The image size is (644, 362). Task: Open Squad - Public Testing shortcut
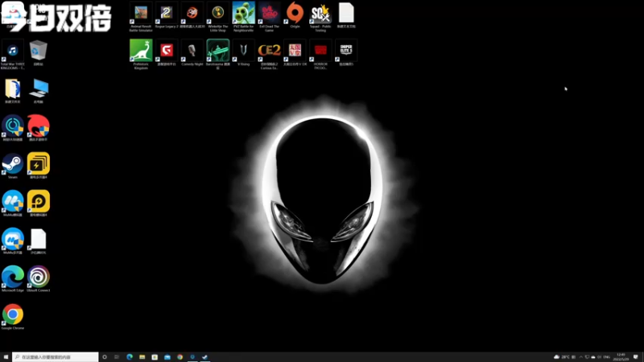coord(320,17)
